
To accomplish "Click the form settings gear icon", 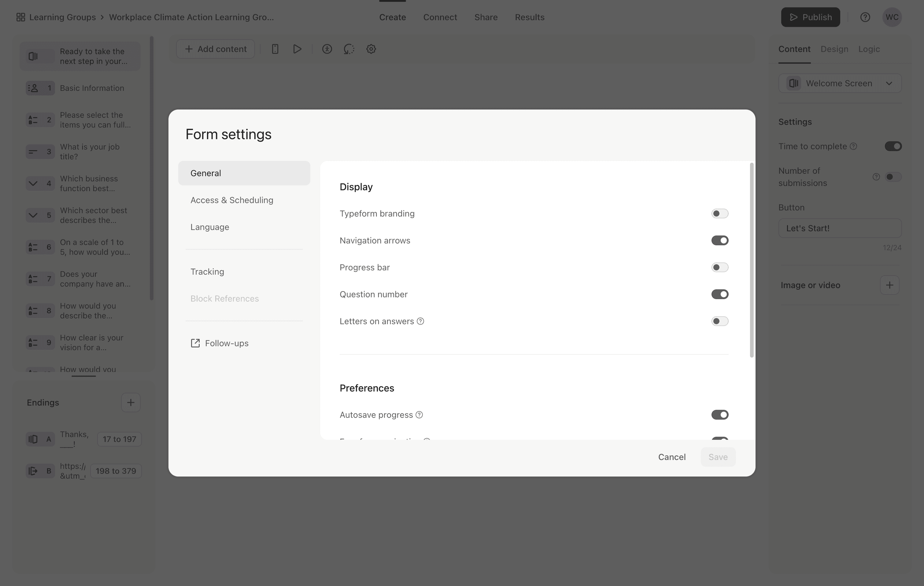I will coord(371,49).
